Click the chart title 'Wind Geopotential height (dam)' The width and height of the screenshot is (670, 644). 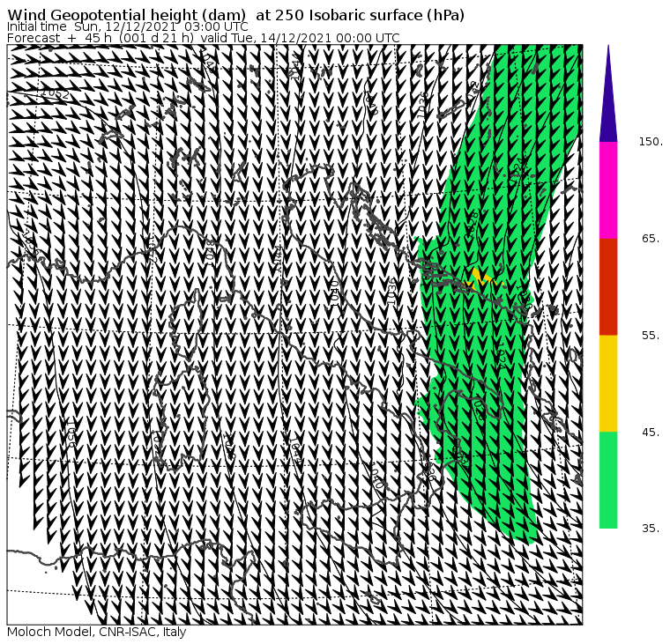tap(126, 15)
